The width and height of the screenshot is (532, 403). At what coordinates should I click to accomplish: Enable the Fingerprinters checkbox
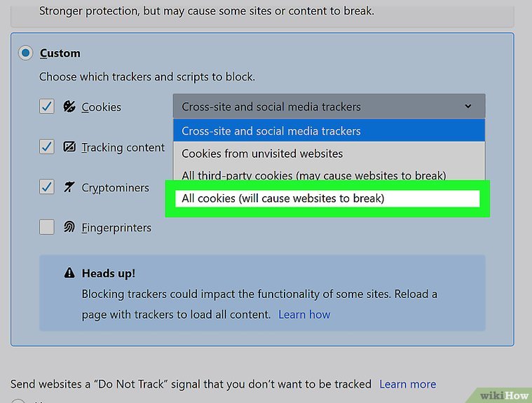47,227
